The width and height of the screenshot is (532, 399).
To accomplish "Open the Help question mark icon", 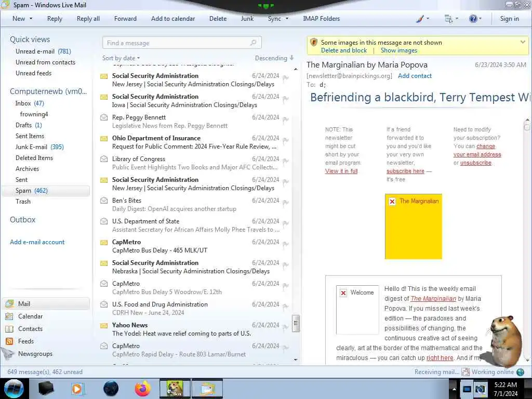I will (x=473, y=19).
